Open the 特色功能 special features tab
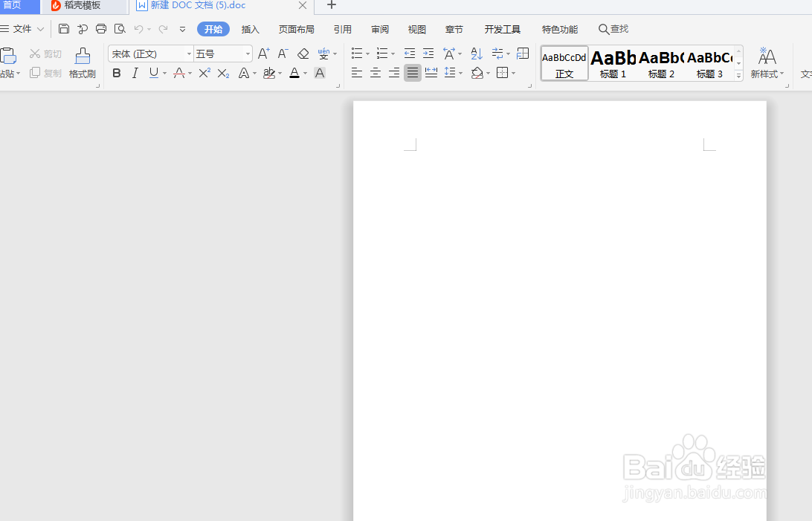Viewport: 812px width, 521px height. tap(560, 30)
